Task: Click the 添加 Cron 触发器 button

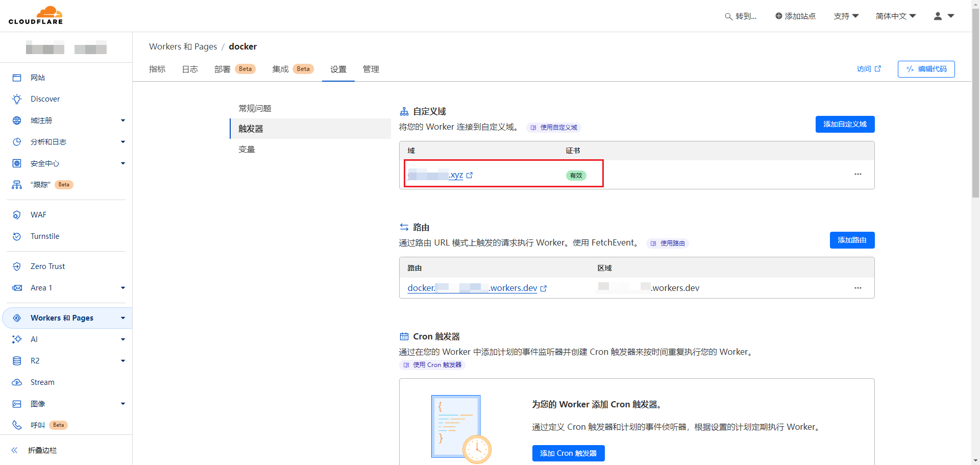Action: (x=568, y=453)
